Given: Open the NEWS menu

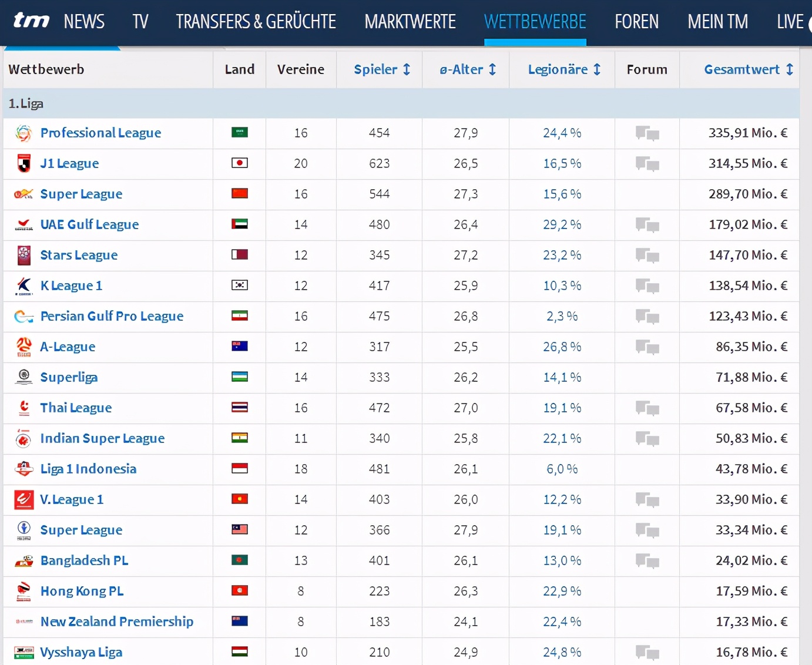Looking at the screenshot, I should coord(84,22).
